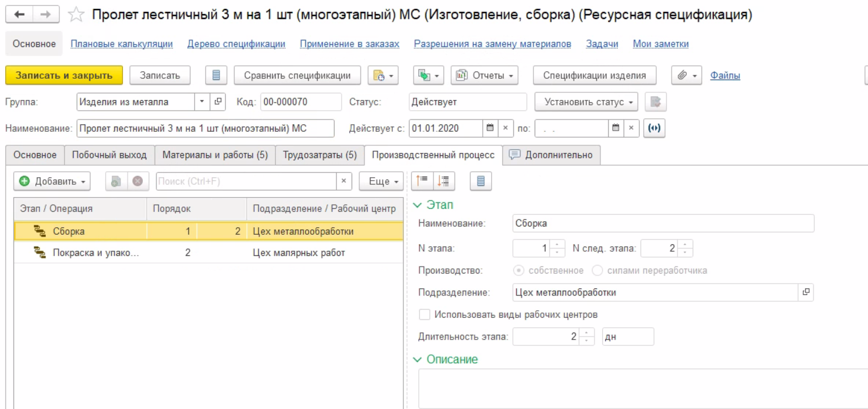The height and width of the screenshot is (409, 868).
Task: Expand the 'Добавить' dropdown button
Action: 52,181
